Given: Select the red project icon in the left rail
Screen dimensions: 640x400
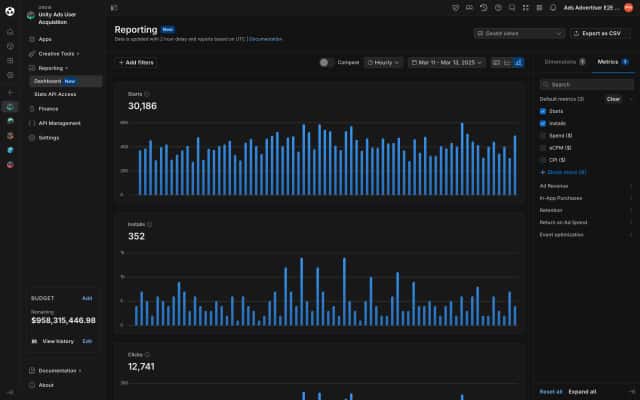Looking at the screenshot, I should coord(10,164).
